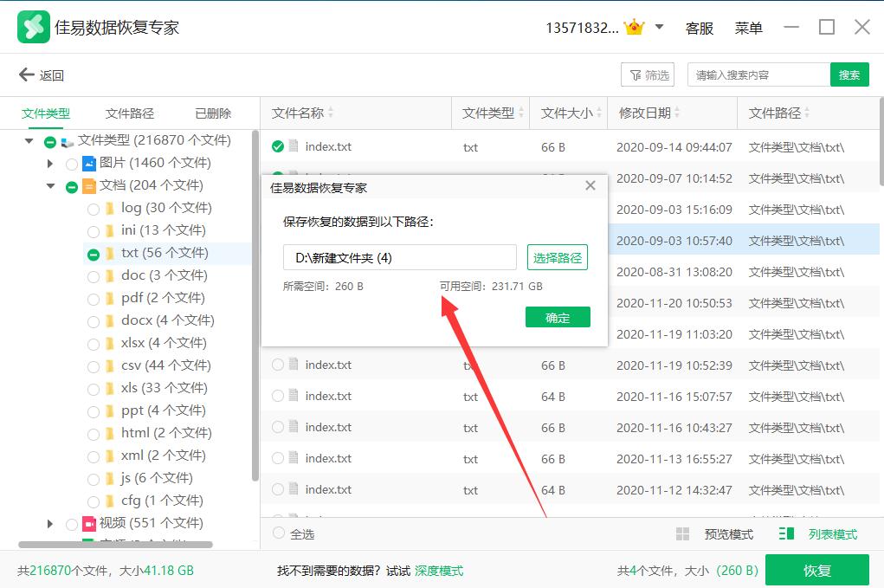
Task: Switch to 列表模式 list view icon
Action: tap(786, 534)
